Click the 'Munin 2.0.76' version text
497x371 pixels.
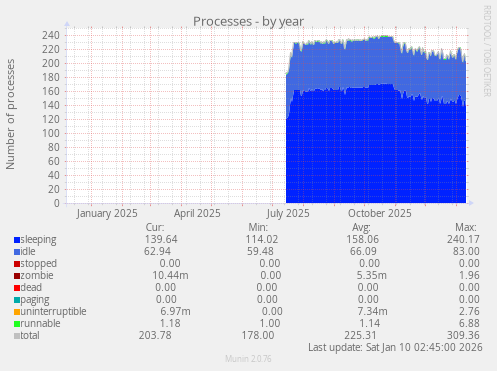[248, 359]
